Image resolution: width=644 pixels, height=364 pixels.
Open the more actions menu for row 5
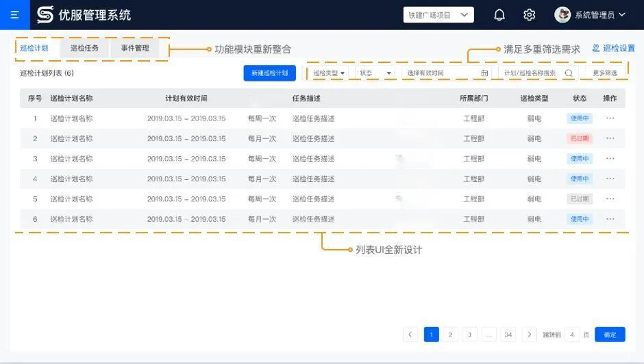point(610,198)
